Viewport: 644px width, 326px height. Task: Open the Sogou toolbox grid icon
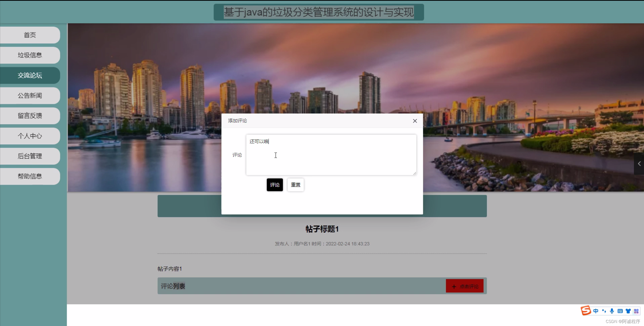636,311
